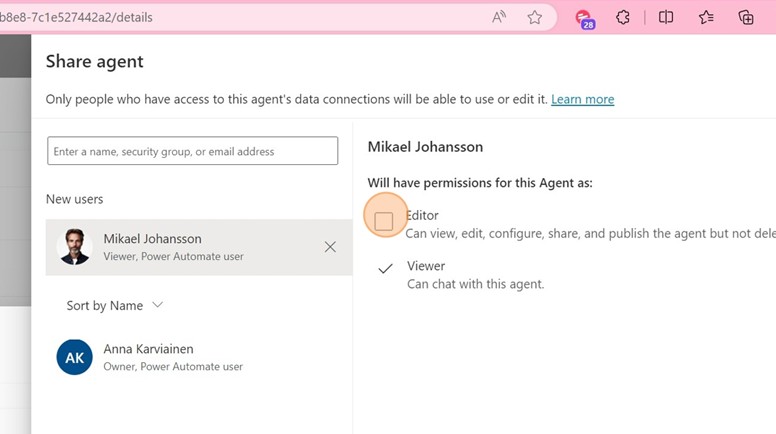The width and height of the screenshot is (776, 434).
Task: Add page to favorites with star icon
Action: point(535,17)
